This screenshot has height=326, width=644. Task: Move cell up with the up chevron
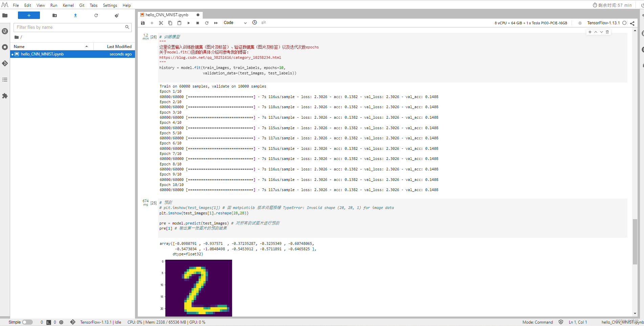click(596, 32)
